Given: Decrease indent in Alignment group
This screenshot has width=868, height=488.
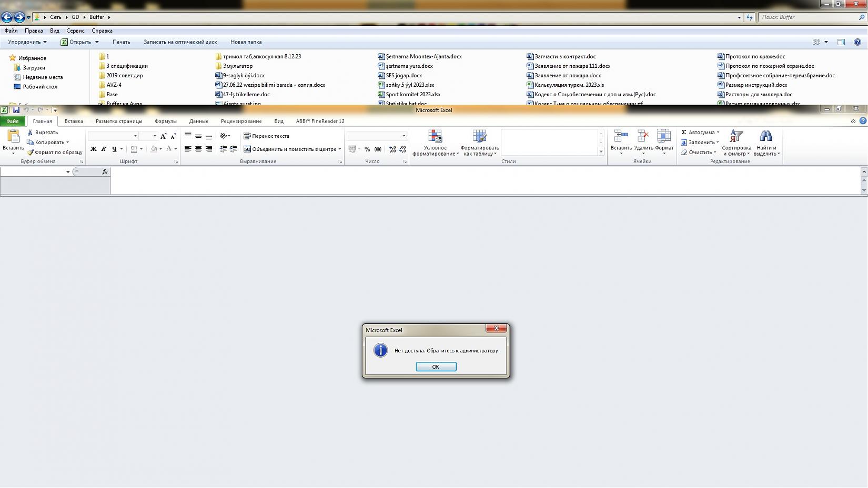Looking at the screenshot, I should (224, 149).
